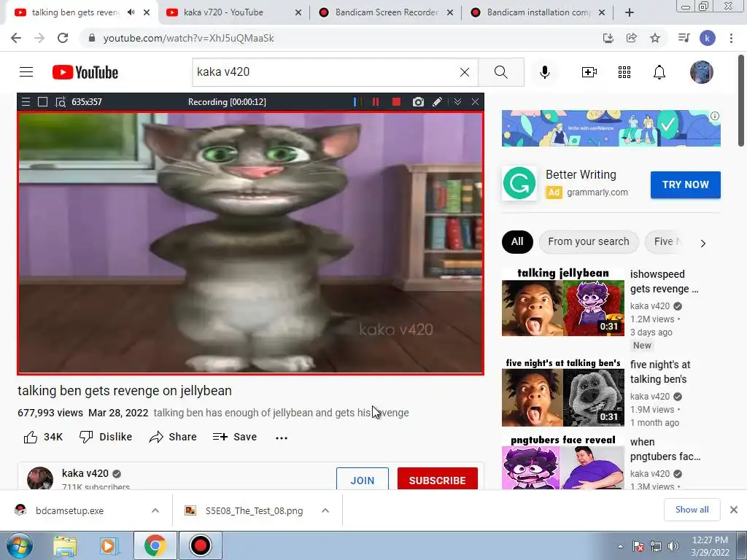Reload the YouTube page
Screen dimensions: 747x560
(x=63, y=38)
